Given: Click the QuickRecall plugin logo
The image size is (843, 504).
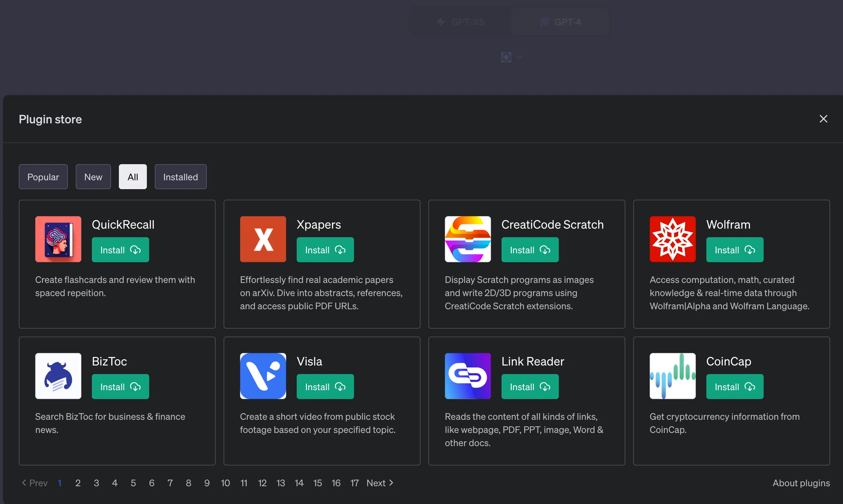Looking at the screenshot, I should [58, 239].
